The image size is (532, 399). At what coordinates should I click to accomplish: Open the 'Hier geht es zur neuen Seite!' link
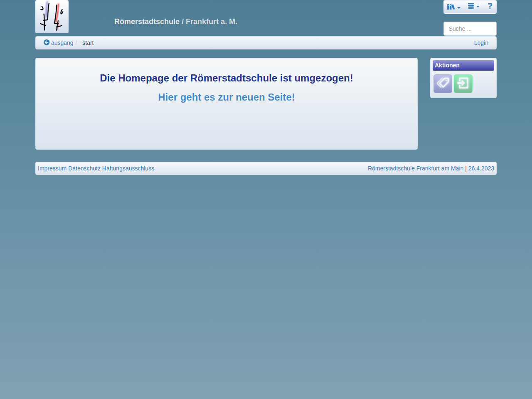pos(227,97)
